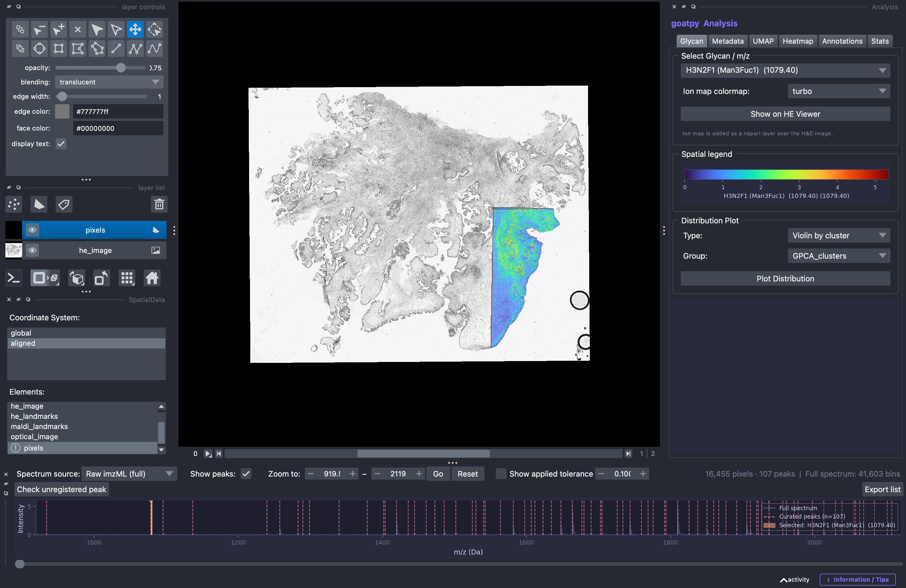Add a new labels layer

click(x=64, y=204)
